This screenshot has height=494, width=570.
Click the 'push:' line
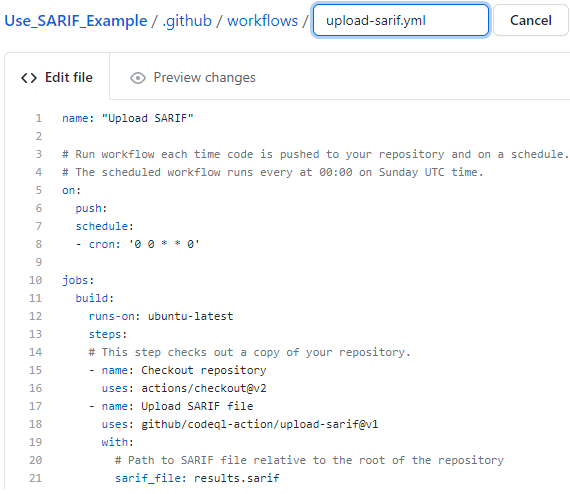(x=91, y=208)
